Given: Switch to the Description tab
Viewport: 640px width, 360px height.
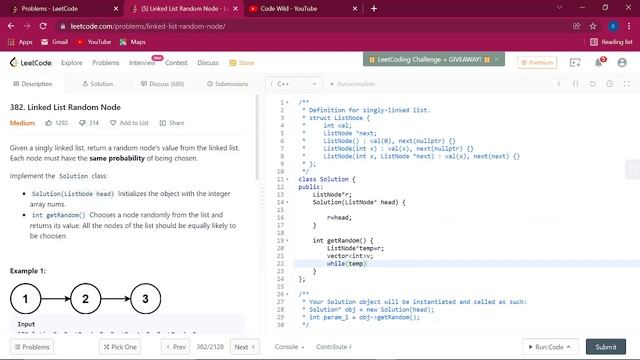Looking at the screenshot, I should pos(33,84).
